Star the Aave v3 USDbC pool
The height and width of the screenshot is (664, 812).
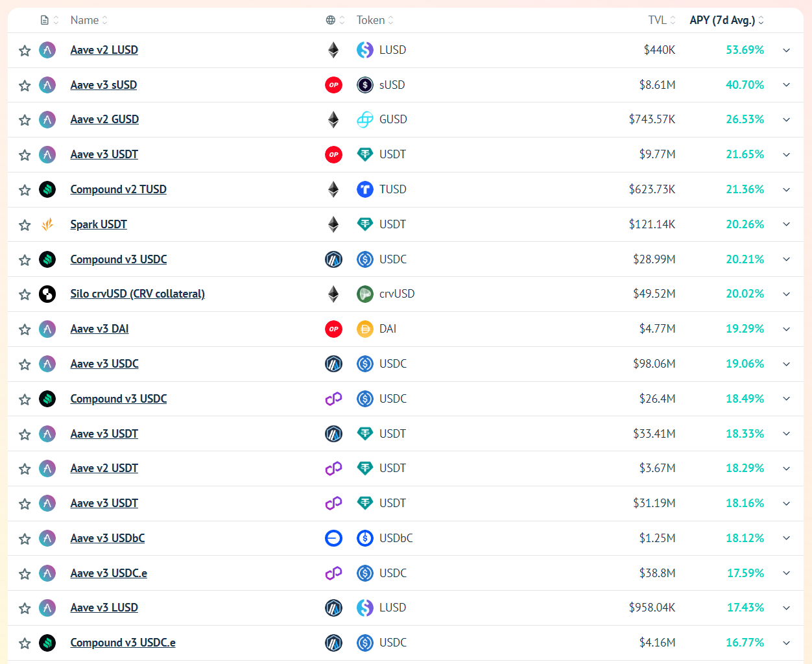point(25,539)
